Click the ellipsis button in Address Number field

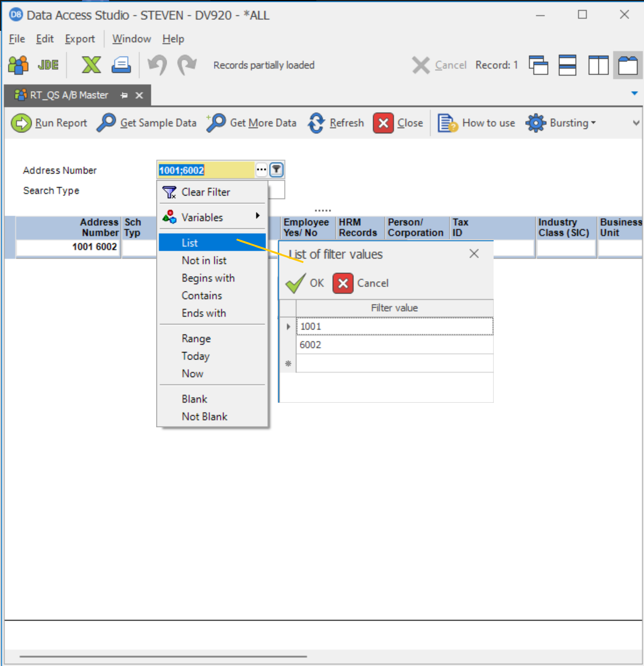point(261,169)
